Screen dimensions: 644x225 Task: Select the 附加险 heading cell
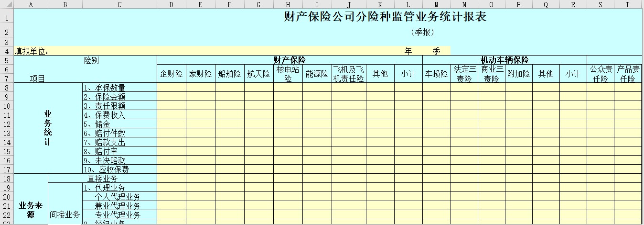(518, 74)
